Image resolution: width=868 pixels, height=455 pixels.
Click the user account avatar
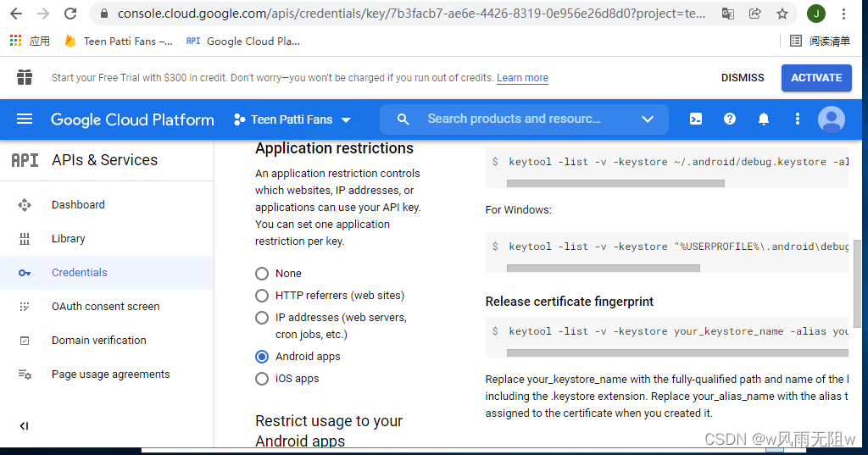(831, 119)
